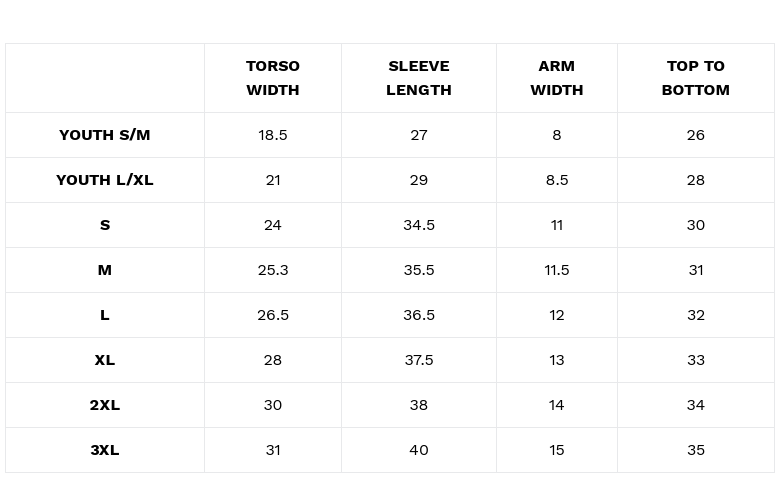Click the S size row label
781x486 pixels.
(105, 225)
